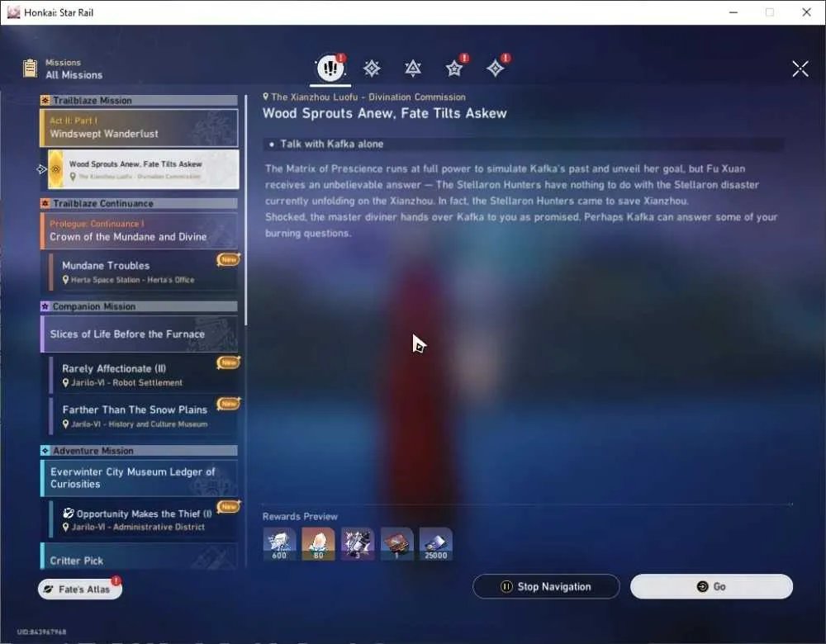Image resolution: width=826 pixels, height=644 pixels.
Task: Open the star-shaped mission category tab
Action: click(x=454, y=69)
